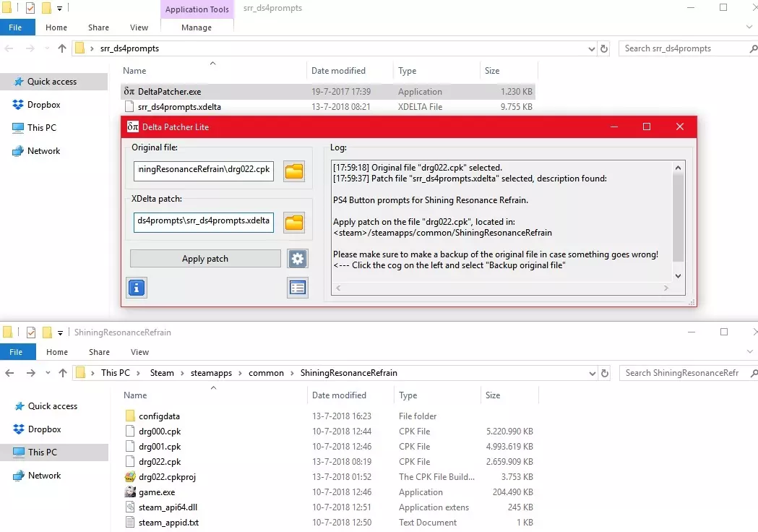This screenshot has width=758, height=532.
Task: Select drg022.cpk file
Action: 329,462
